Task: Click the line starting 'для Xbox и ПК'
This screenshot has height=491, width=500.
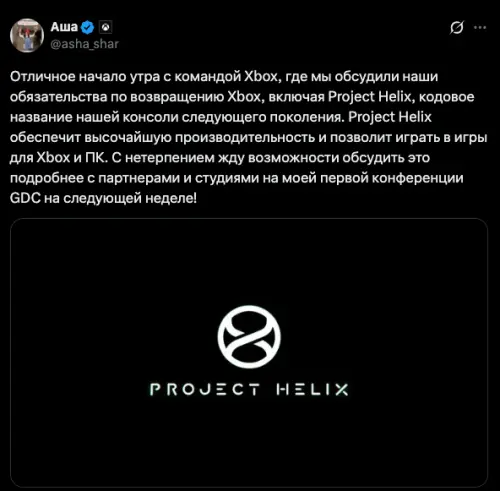Action: (x=220, y=158)
